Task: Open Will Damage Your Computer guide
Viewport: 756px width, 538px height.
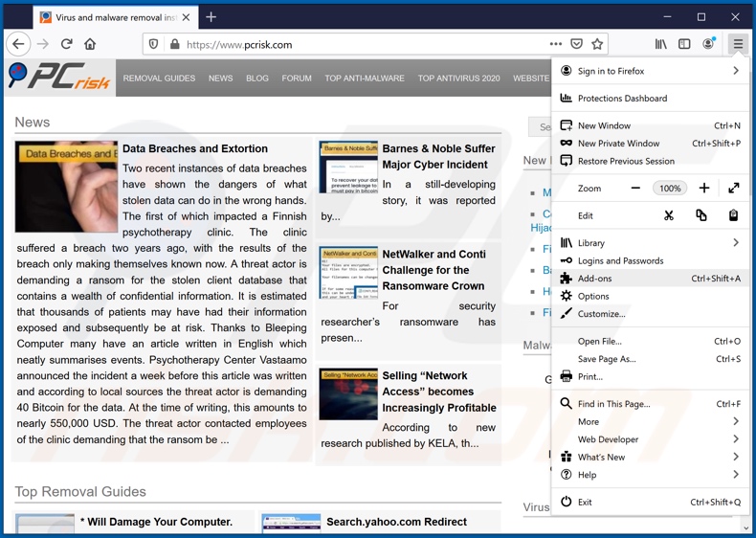Action: (x=156, y=522)
